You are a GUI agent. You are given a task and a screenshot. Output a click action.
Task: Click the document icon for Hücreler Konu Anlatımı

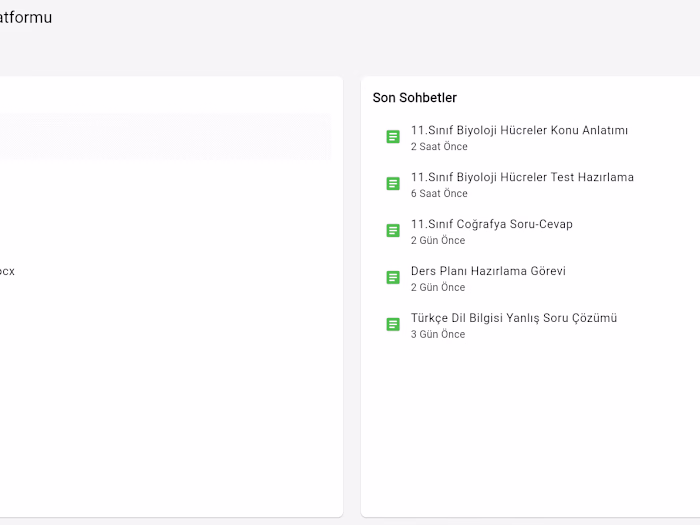pos(393,137)
